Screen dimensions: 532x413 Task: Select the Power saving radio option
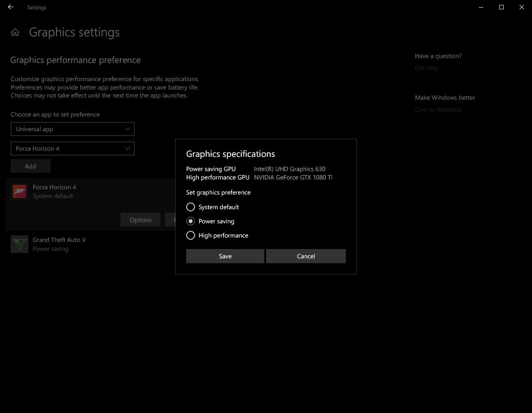[x=191, y=221]
